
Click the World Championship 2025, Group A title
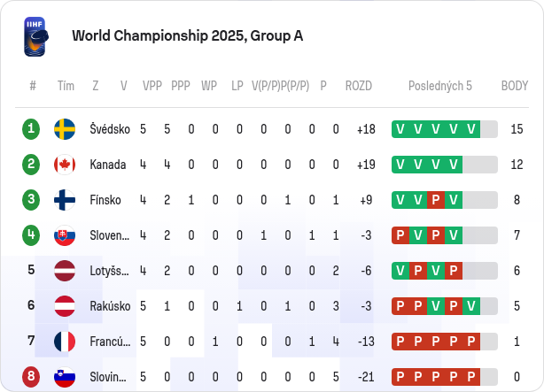188,35
